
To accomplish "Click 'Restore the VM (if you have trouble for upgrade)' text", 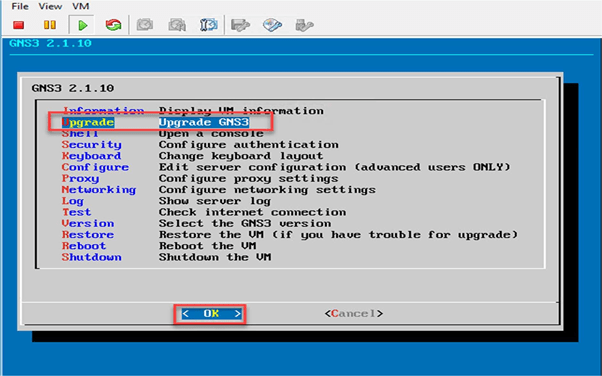I will click(x=338, y=235).
